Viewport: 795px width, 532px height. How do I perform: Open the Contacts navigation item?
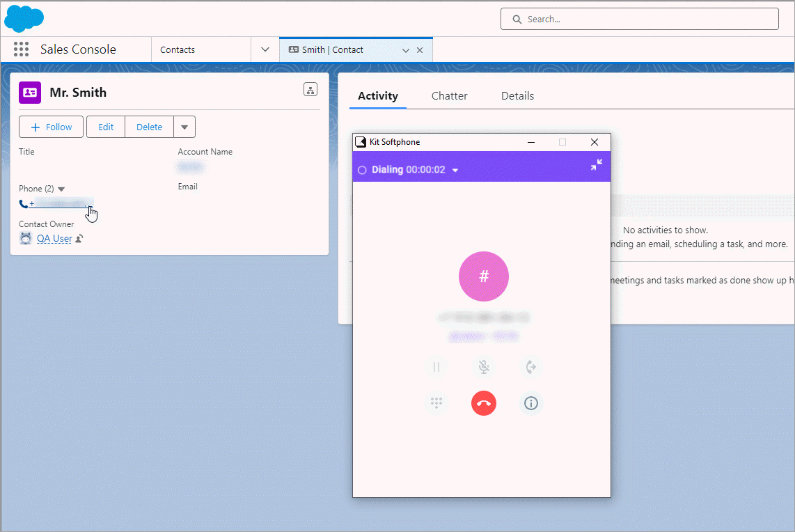[178, 49]
